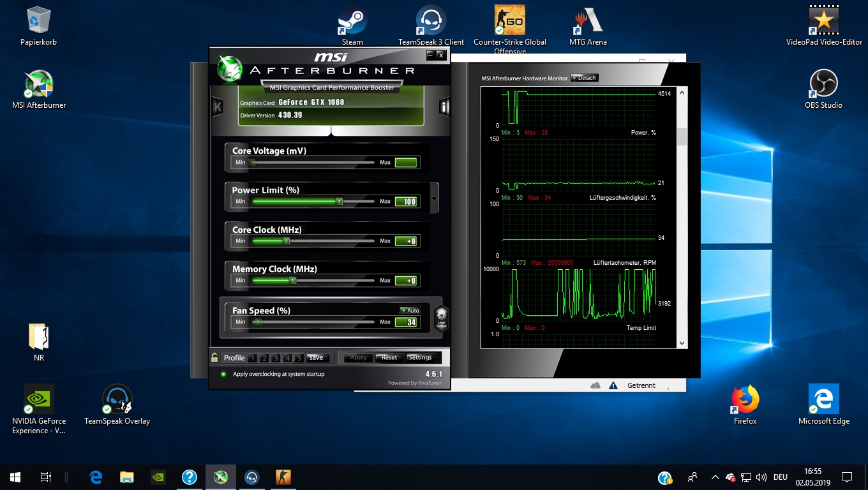Click the Lüftertachometer RPM graph

pos(578,294)
